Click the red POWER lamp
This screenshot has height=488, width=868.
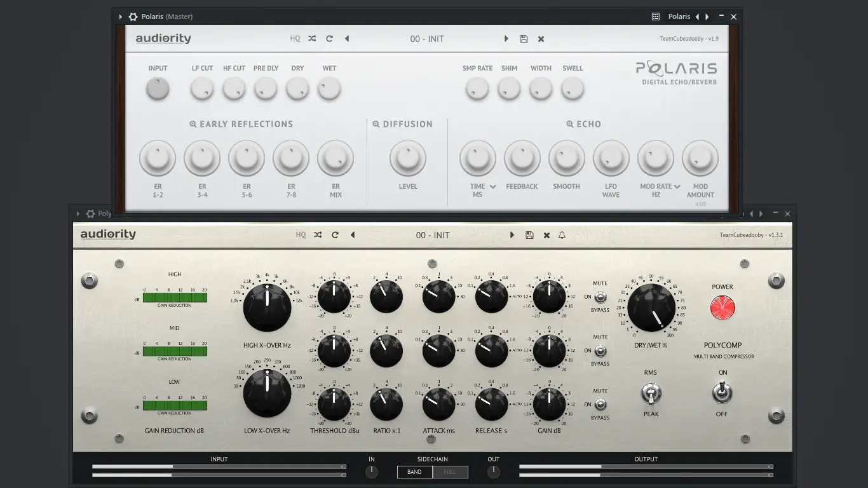(722, 308)
